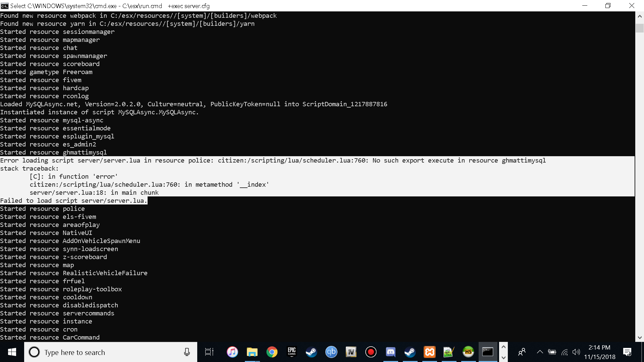This screenshot has height=362, width=644.
Task: Select the red recording app icon
Action: [371, 352]
